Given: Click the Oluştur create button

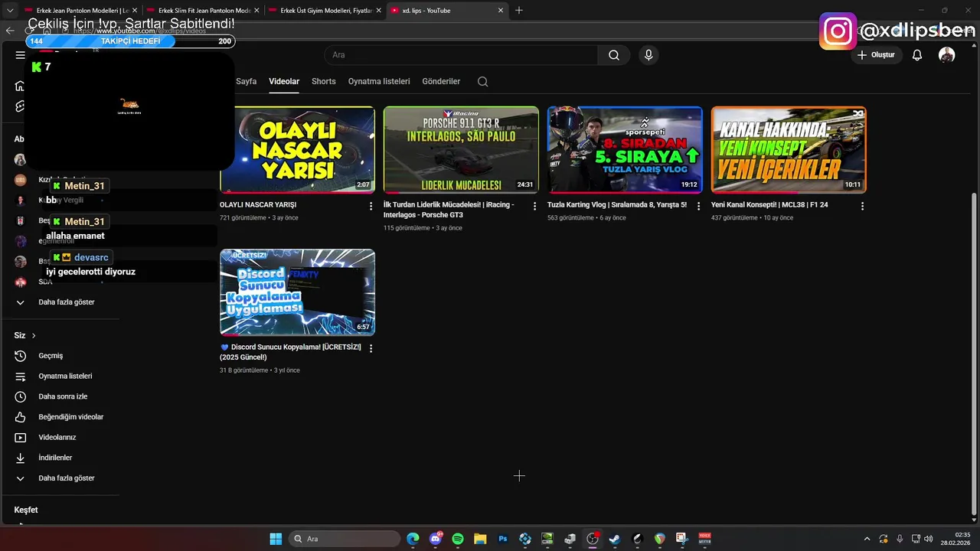Looking at the screenshot, I should point(876,55).
